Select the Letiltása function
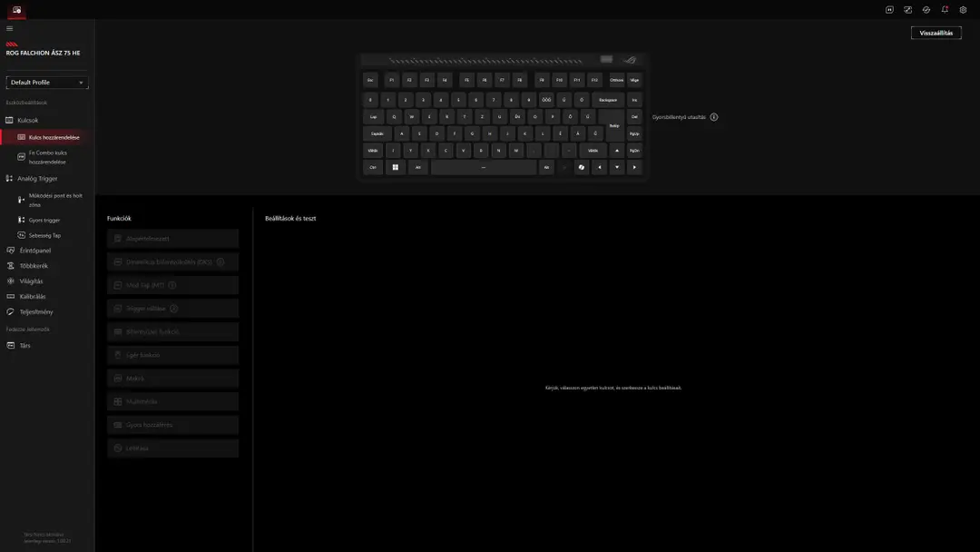The width and height of the screenshot is (980, 552). tap(172, 448)
